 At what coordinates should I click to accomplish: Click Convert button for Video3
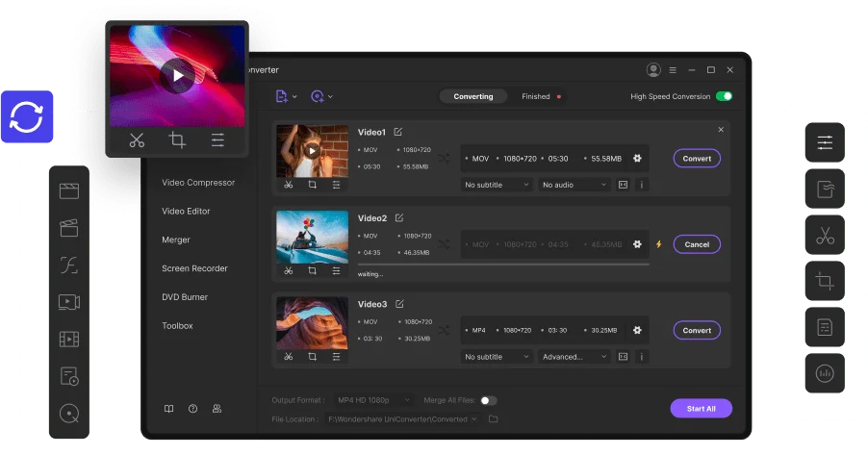point(697,331)
